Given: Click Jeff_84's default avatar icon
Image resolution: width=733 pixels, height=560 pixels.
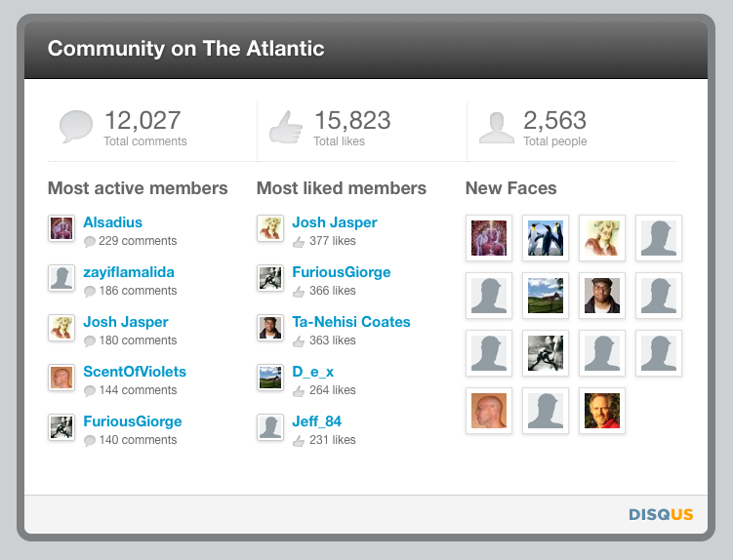Looking at the screenshot, I should click(x=270, y=427).
